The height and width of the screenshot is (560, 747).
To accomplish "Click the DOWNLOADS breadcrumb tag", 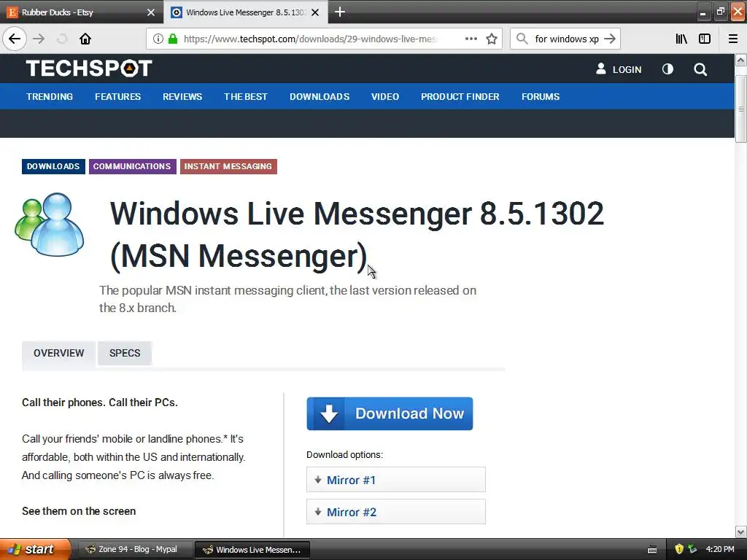I will (53, 167).
